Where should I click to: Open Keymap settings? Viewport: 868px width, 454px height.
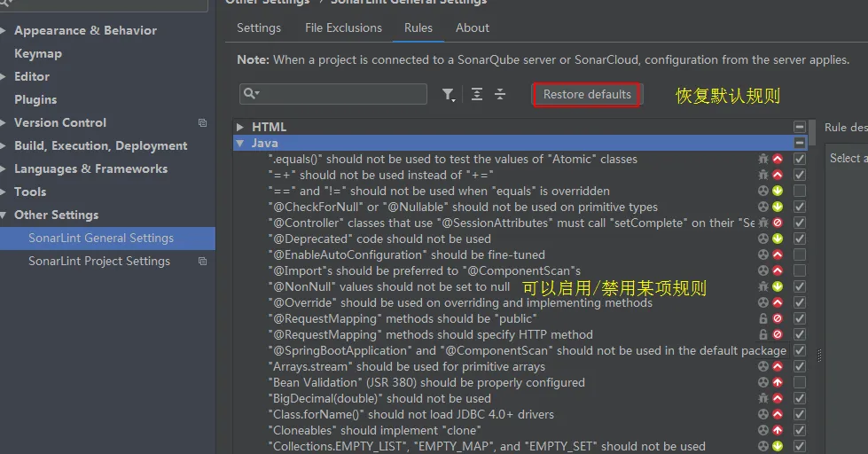coord(37,54)
